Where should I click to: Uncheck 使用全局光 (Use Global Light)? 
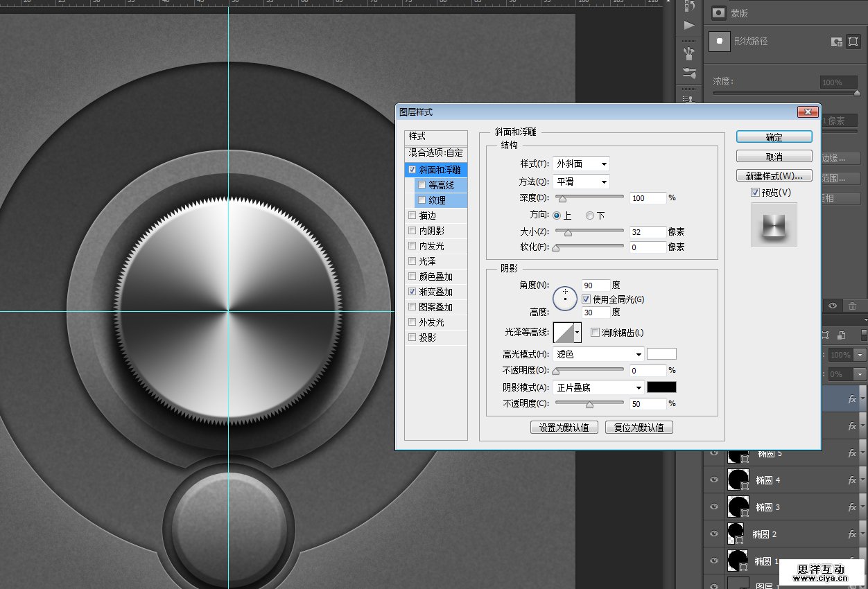tap(587, 299)
